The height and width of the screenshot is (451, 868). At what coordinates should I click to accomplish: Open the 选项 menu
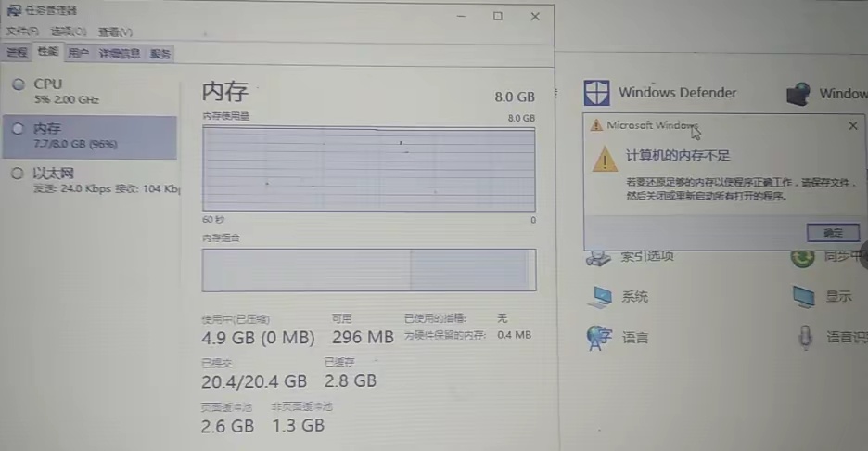(69, 32)
